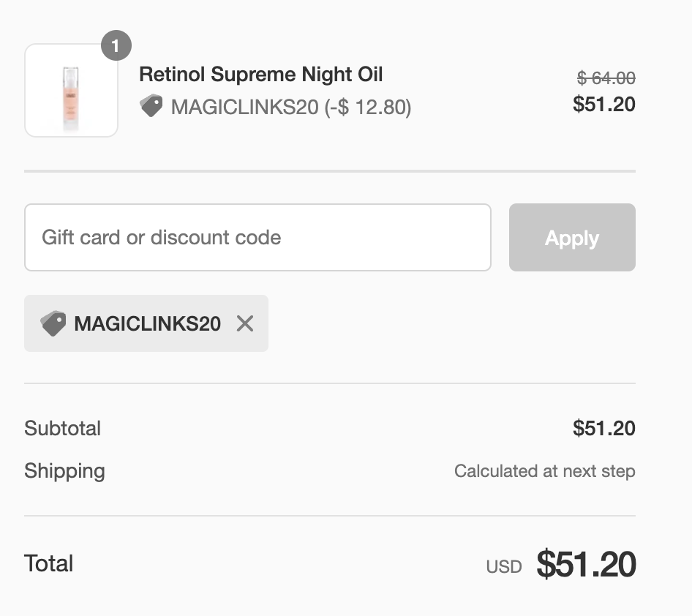Focus the gift card or discount code field

tap(257, 237)
